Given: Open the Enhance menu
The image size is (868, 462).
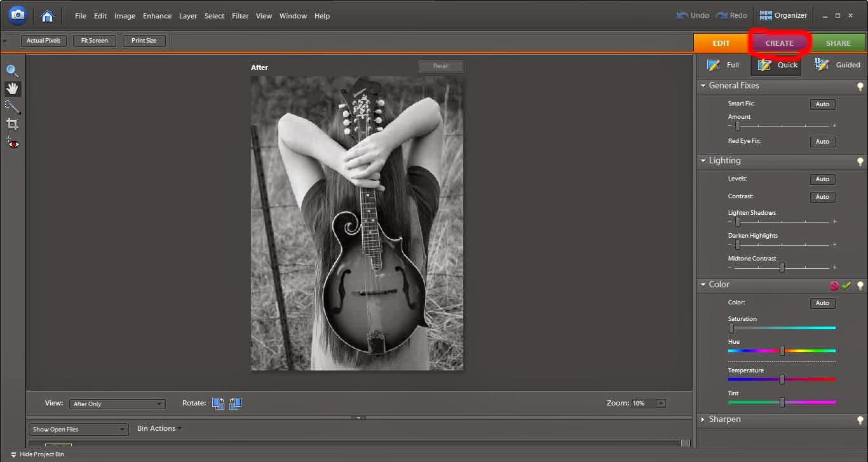Looking at the screenshot, I should [157, 16].
